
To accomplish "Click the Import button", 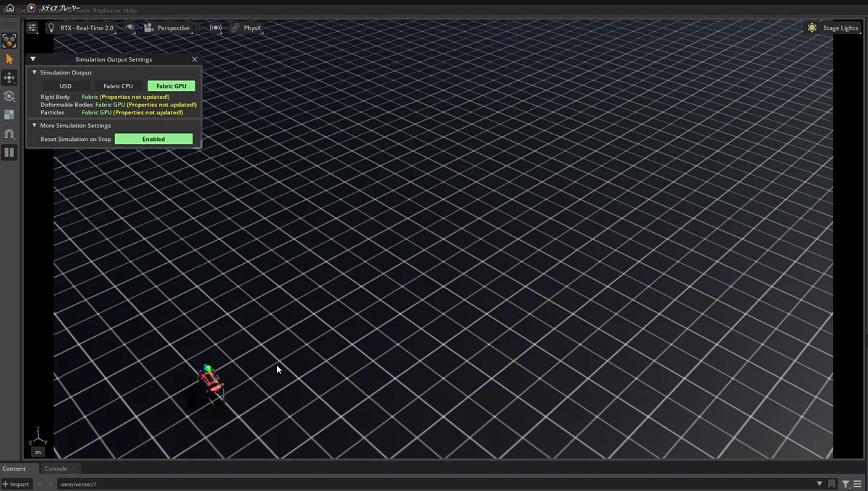I will click(16, 484).
